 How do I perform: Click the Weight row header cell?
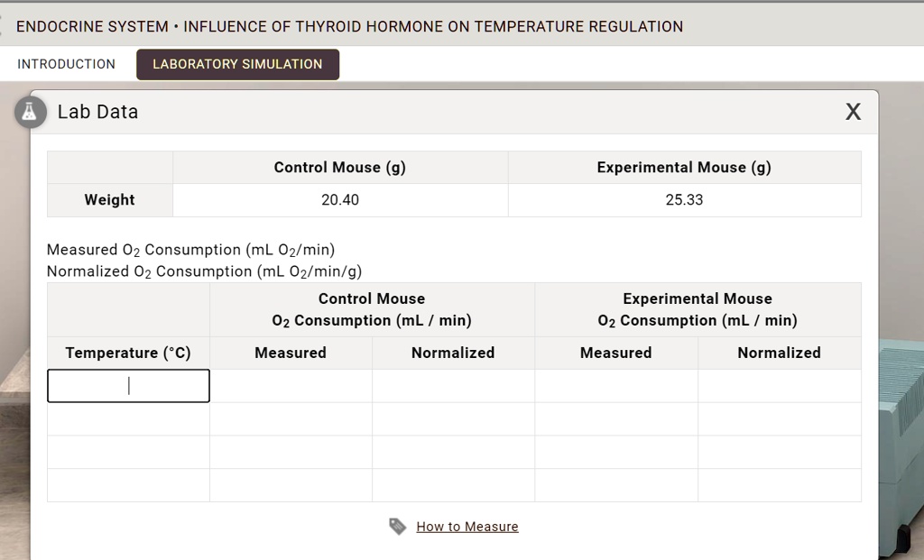pyautogui.click(x=109, y=199)
